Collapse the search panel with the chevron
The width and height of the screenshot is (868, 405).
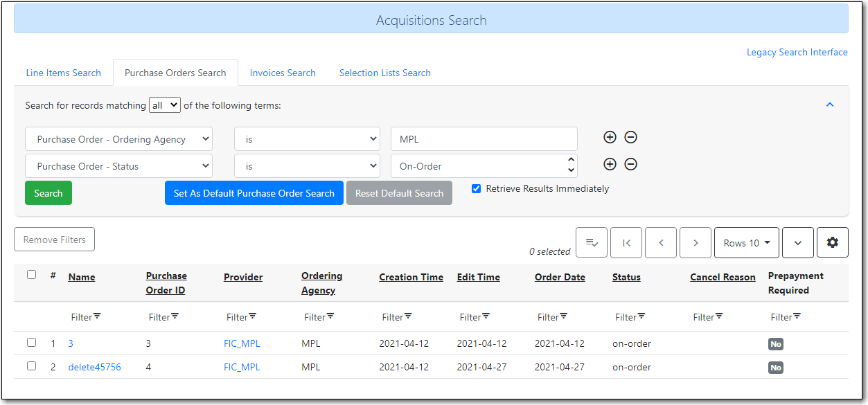tap(829, 104)
